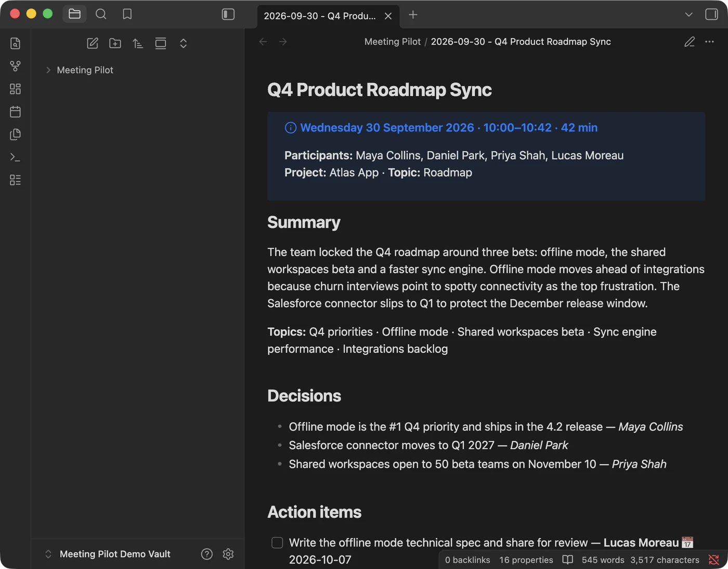The height and width of the screenshot is (569, 728).
Task: Click the checklist ribbon icon at bottom
Action: tap(16, 180)
